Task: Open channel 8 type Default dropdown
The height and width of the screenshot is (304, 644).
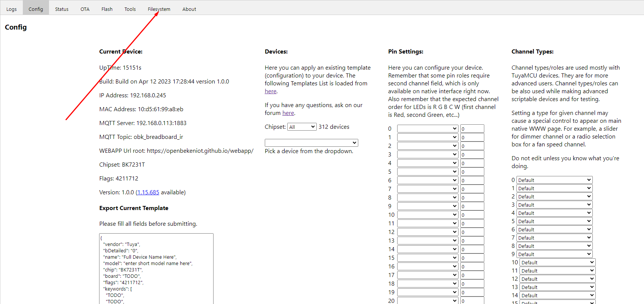Action: pyautogui.click(x=554, y=246)
